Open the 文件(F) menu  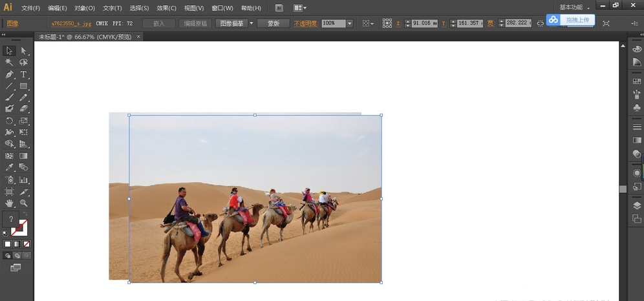[x=30, y=8]
